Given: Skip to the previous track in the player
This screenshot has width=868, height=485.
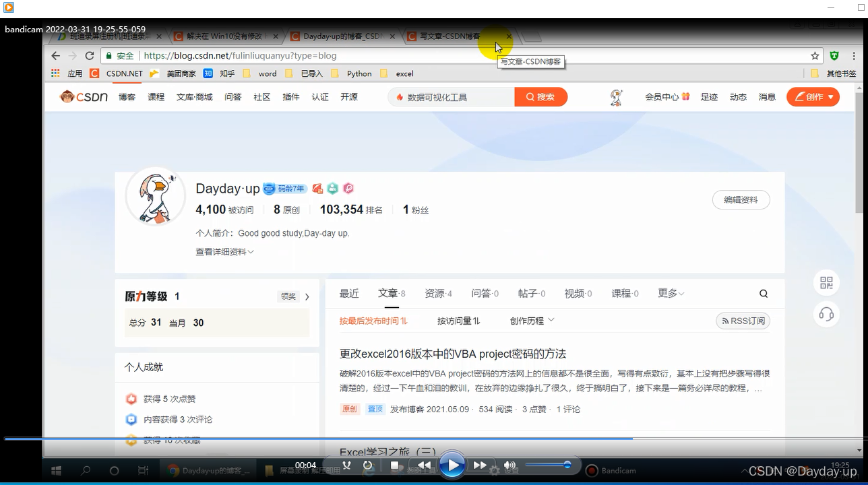Looking at the screenshot, I should pyautogui.click(x=424, y=465).
